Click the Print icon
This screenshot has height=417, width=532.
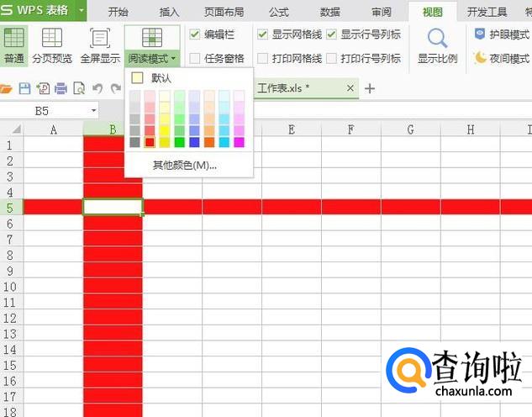tap(61, 88)
